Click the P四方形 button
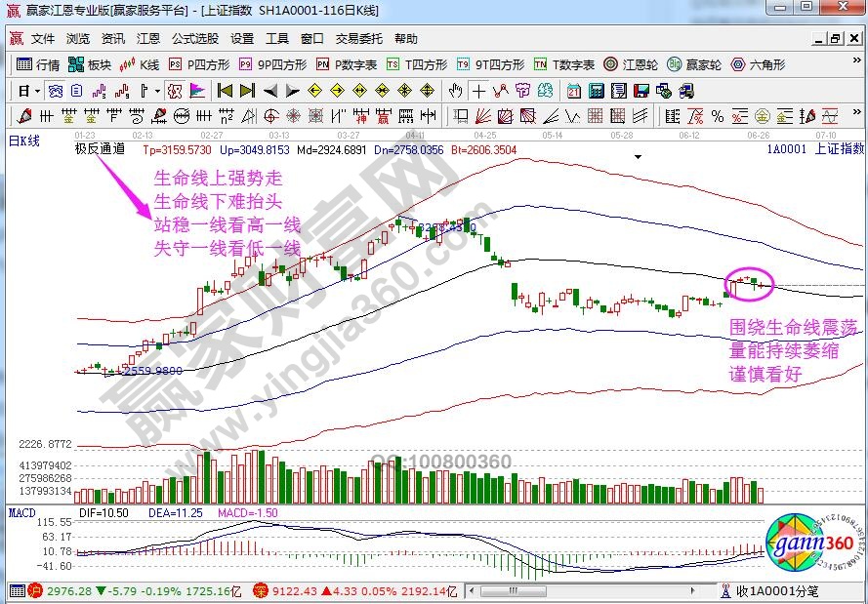This screenshot has height=604, width=868. coord(200,64)
